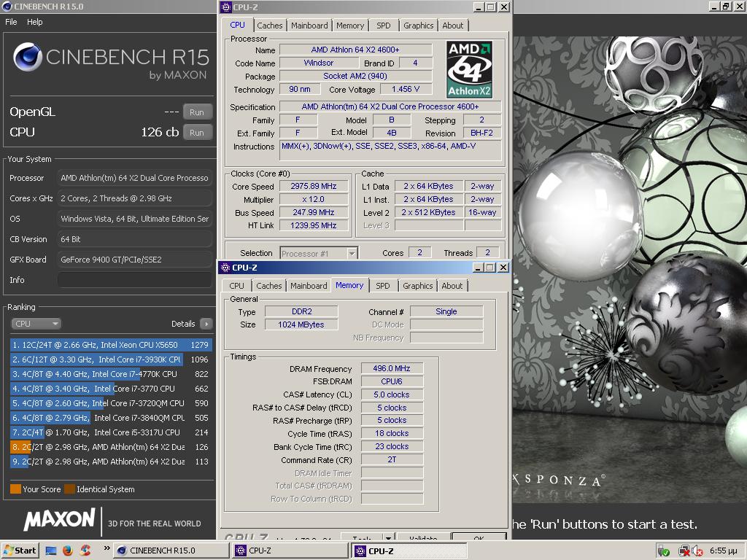Restore down the Cinebench main window
This screenshot has height=560, width=747.
coord(726,6)
